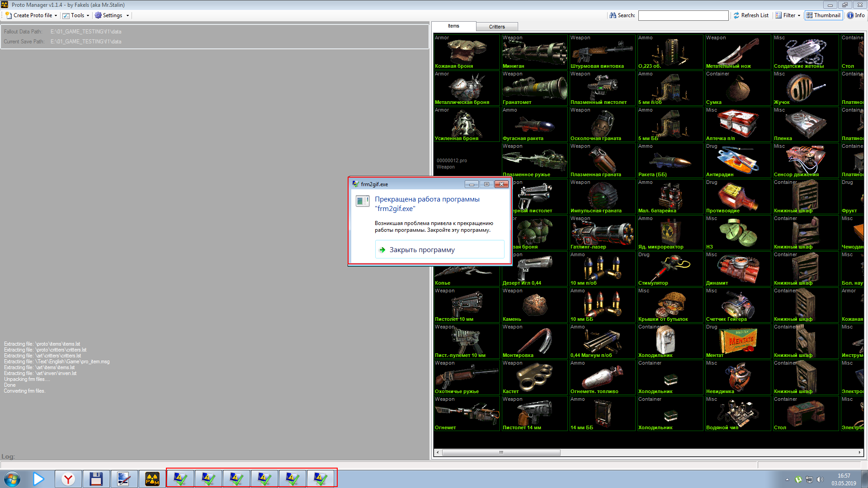
Task: Open the Windows Start button
Action: pyautogui.click(x=12, y=479)
